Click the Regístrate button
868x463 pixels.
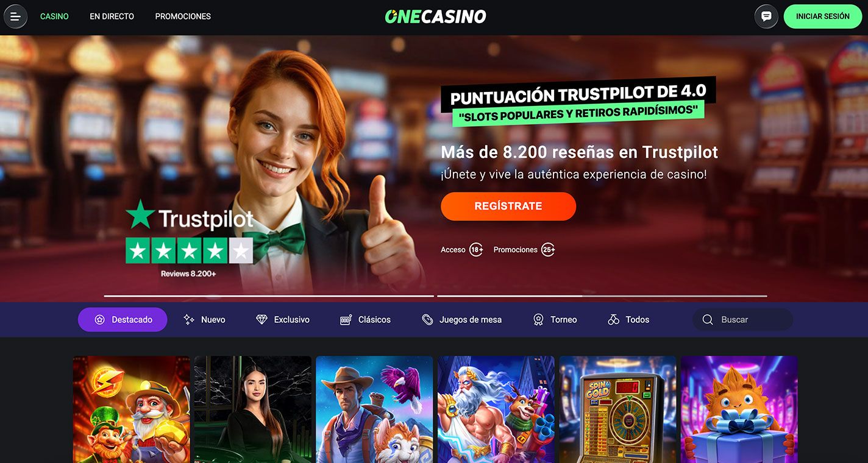[508, 207]
